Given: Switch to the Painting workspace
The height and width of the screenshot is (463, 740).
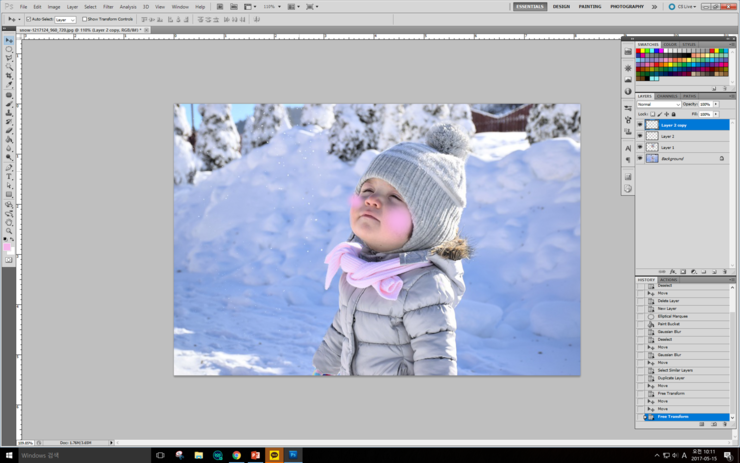Looking at the screenshot, I should click(590, 6).
